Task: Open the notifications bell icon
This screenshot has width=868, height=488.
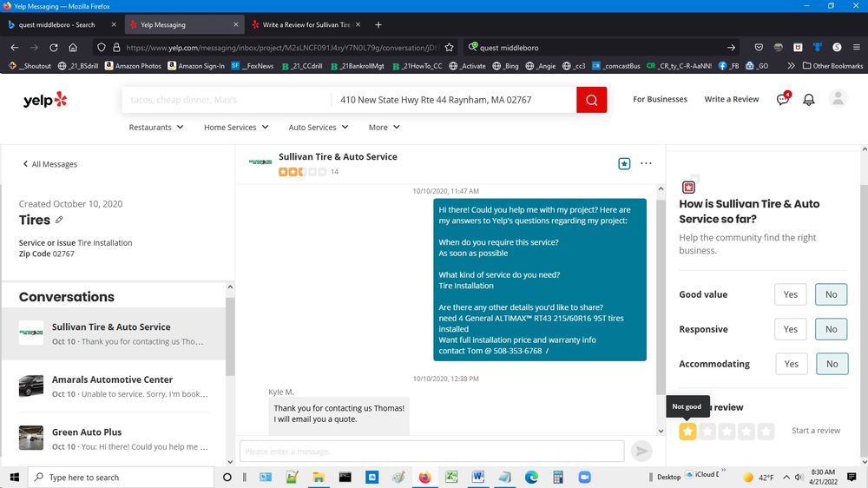Action: 808,100
